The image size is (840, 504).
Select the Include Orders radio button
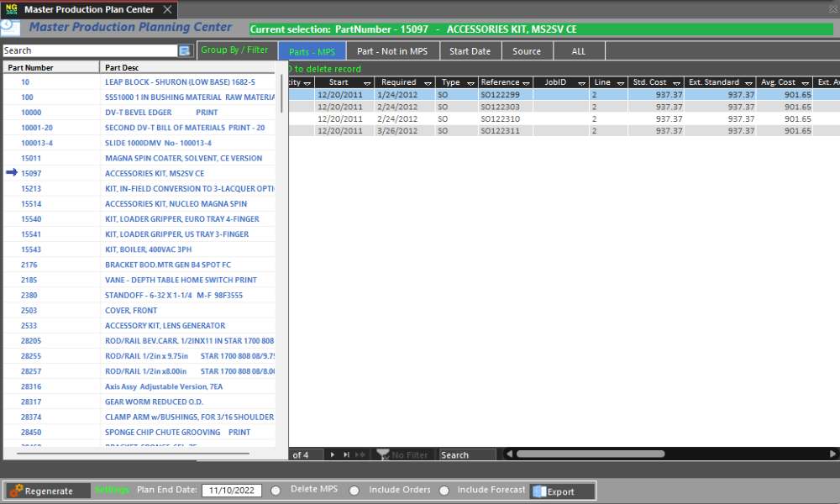point(354,491)
